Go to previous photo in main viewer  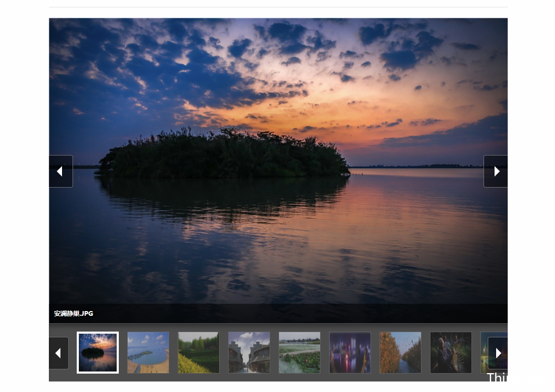(x=61, y=171)
